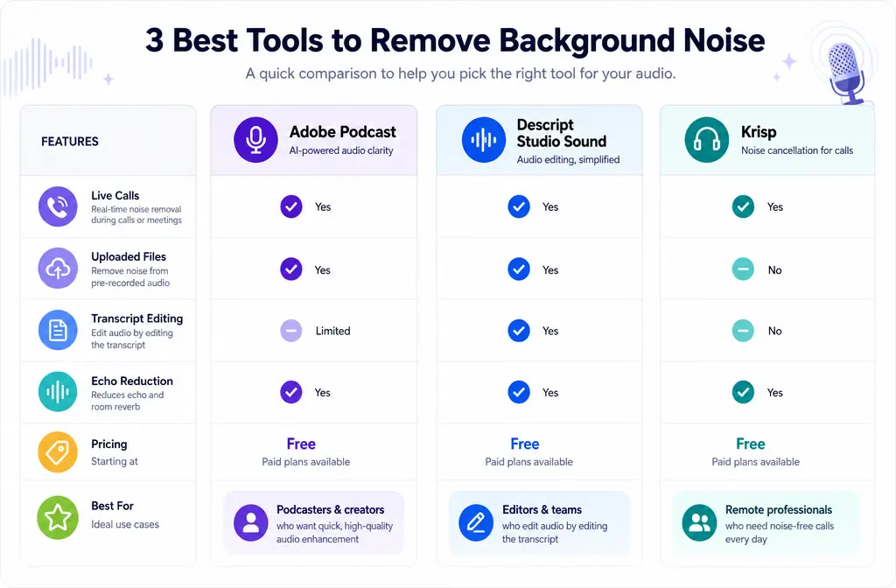Image resolution: width=896 pixels, height=588 pixels.
Task: Click 'who need noise-free calls every day' text
Action: [x=780, y=533]
